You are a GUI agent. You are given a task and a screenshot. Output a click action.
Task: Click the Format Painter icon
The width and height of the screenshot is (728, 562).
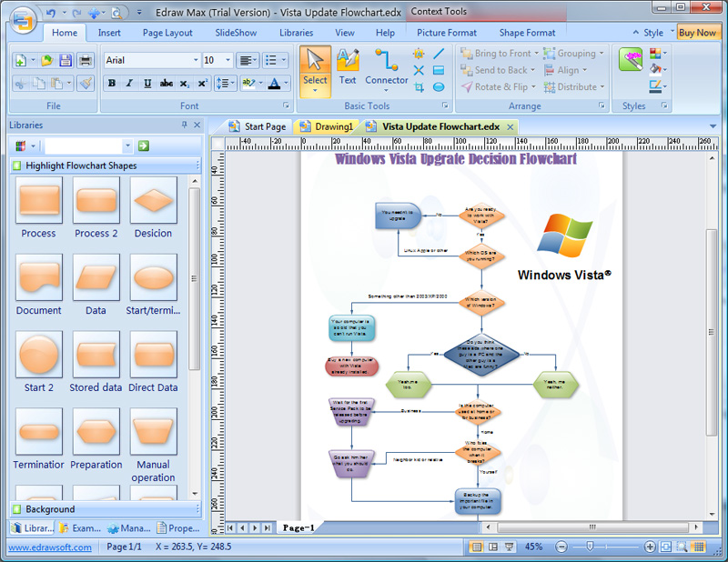[x=85, y=84]
